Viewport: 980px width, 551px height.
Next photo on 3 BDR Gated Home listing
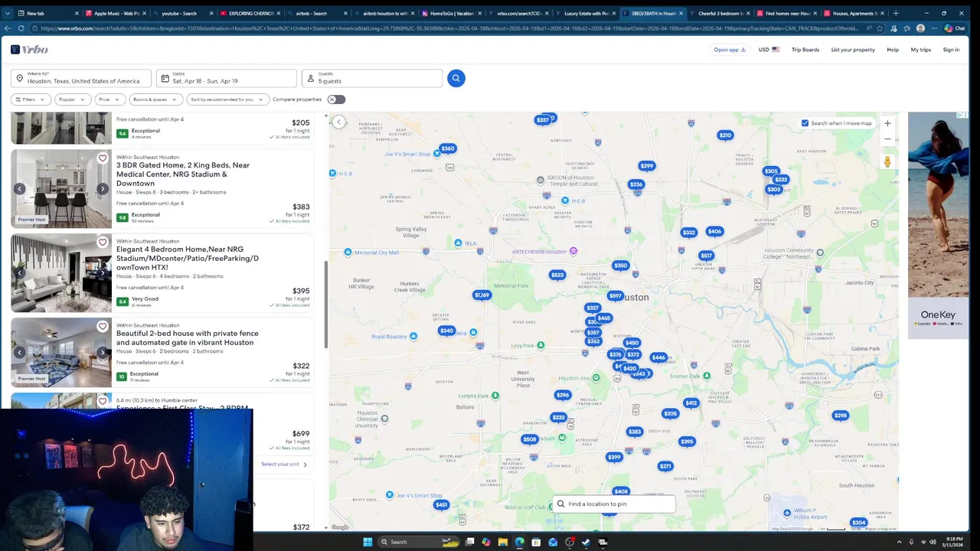[x=103, y=189]
